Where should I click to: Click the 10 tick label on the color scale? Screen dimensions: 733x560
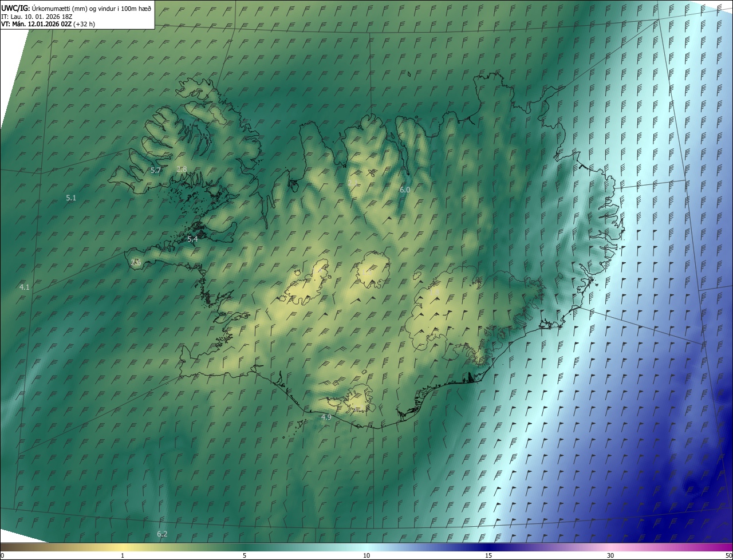click(x=366, y=555)
